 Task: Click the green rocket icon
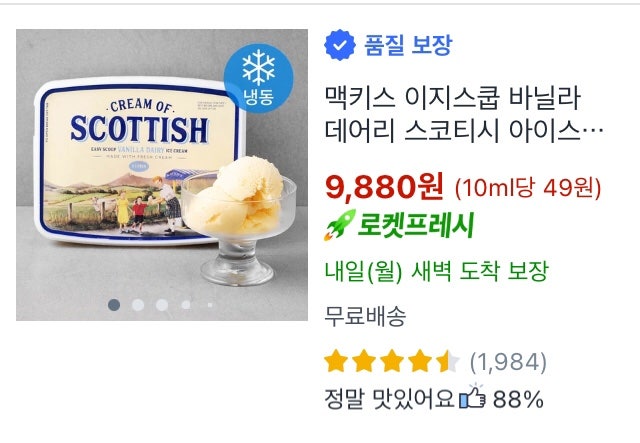[340, 225]
